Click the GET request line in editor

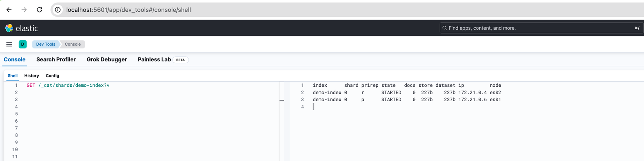pyautogui.click(x=68, y=85)
